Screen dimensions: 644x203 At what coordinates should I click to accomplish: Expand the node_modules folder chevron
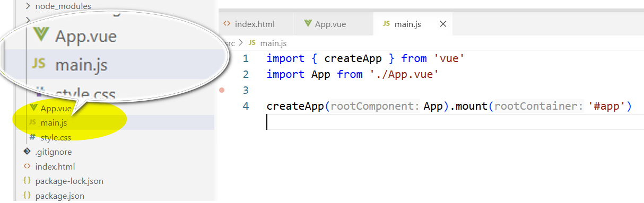[28, 6]
